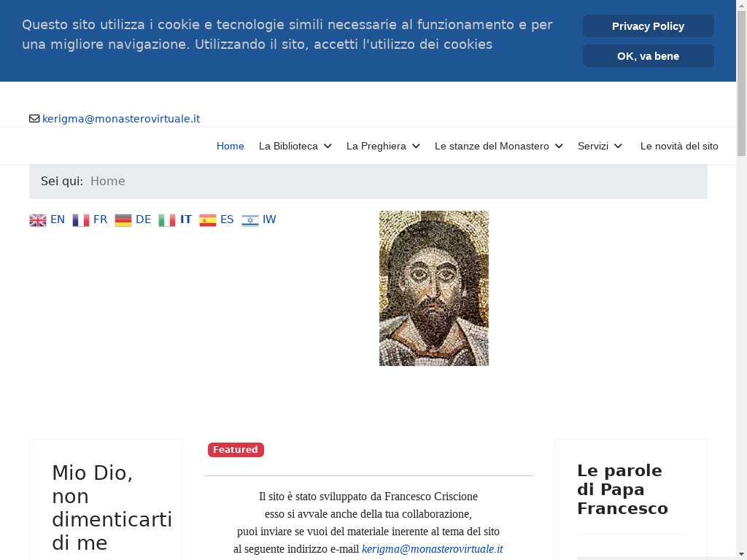
Task: Expand the La Biblioteca chevron
Action: [328, 146]
